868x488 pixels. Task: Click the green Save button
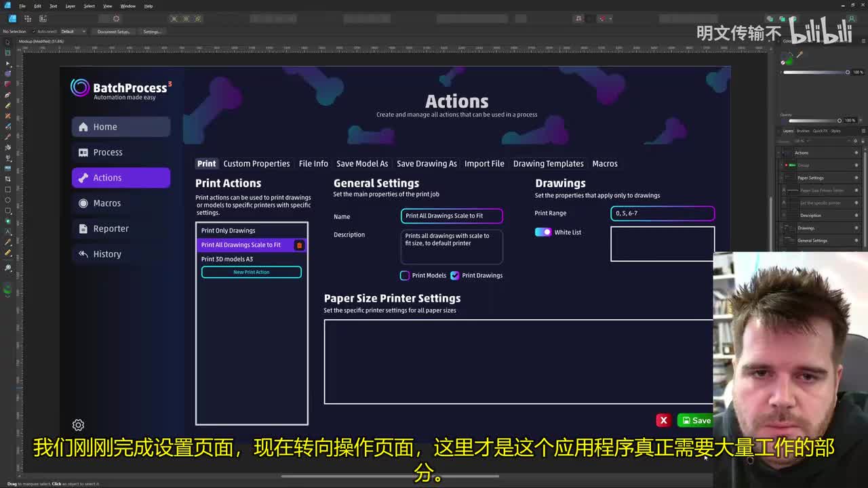point(694,420)
